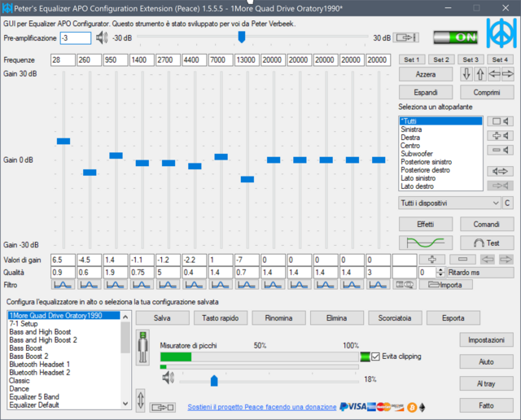Mute volume using lower speaker icon
Viewport: 521px width, 420px height.
coord(169,378)
